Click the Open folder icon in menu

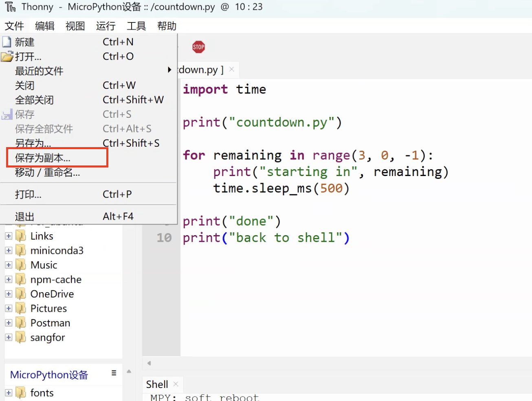(x=7, y=56)
